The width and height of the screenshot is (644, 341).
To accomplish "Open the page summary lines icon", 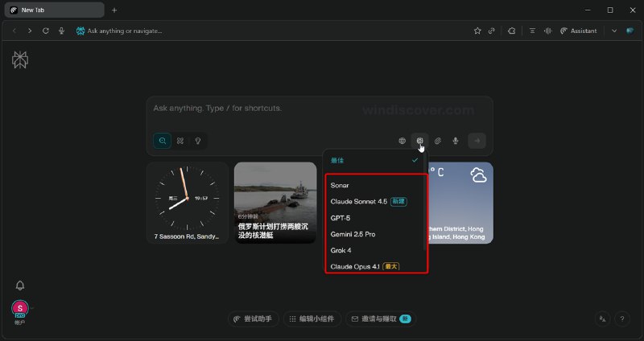I will 532,31.
